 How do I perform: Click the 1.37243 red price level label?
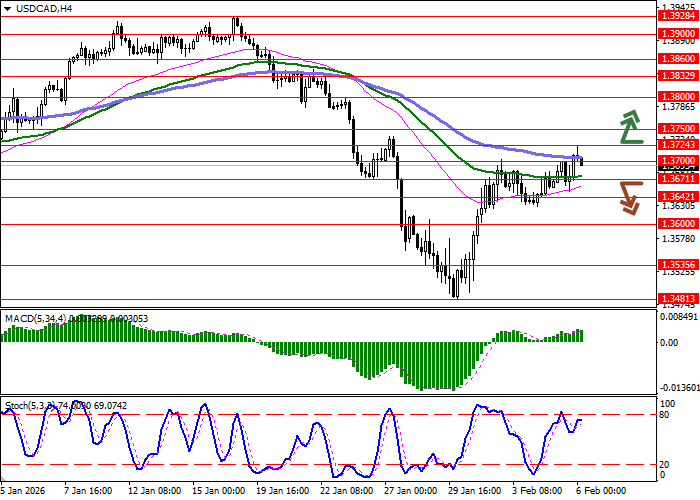point(678,145)
